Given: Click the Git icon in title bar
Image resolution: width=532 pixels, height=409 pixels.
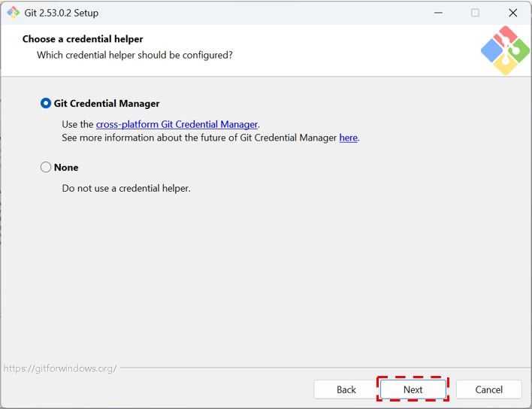Looking at the screenshot, I should [13, 13].
